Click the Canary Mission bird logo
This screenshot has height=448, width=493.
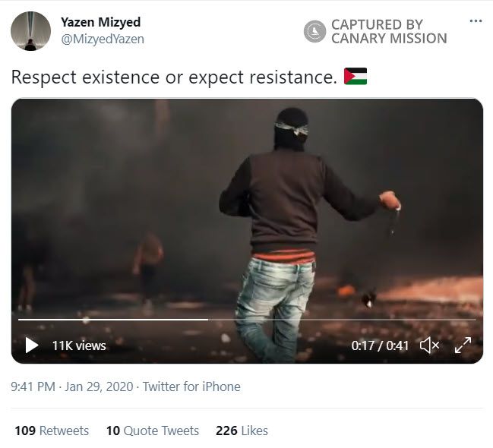coord(314,31)
